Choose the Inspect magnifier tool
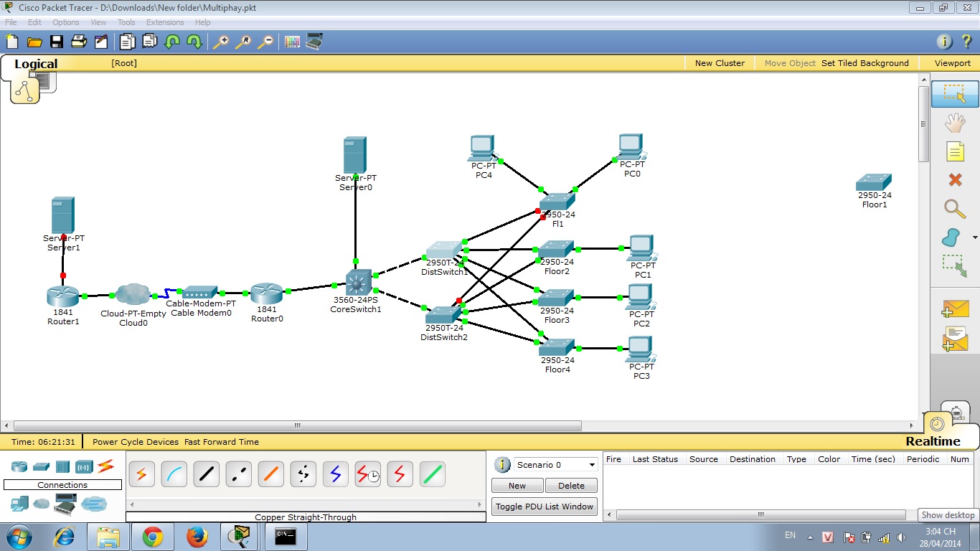The width and height of the screenshot is (980, 551). [955, 209]
